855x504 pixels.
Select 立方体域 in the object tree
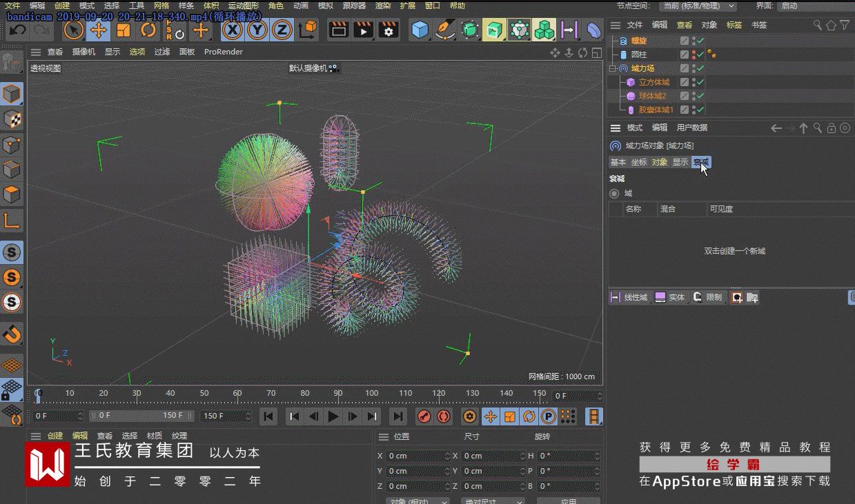[654, 82]
